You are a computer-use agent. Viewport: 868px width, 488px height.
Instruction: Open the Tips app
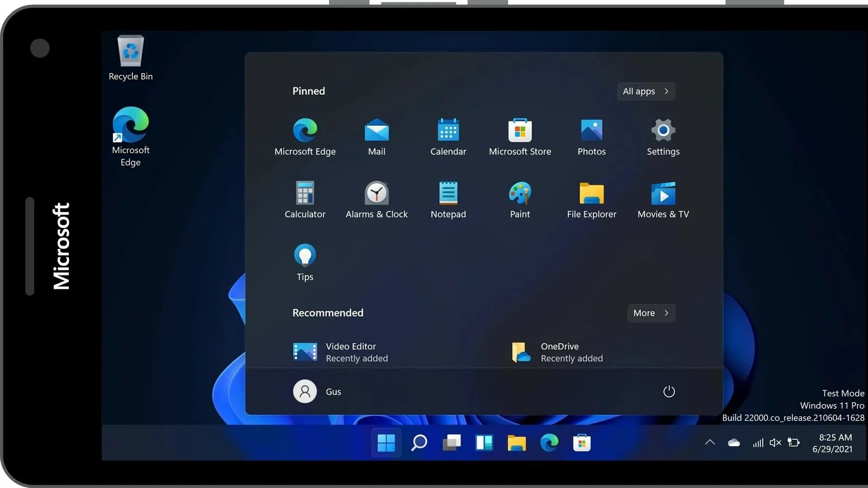(305, 262)
